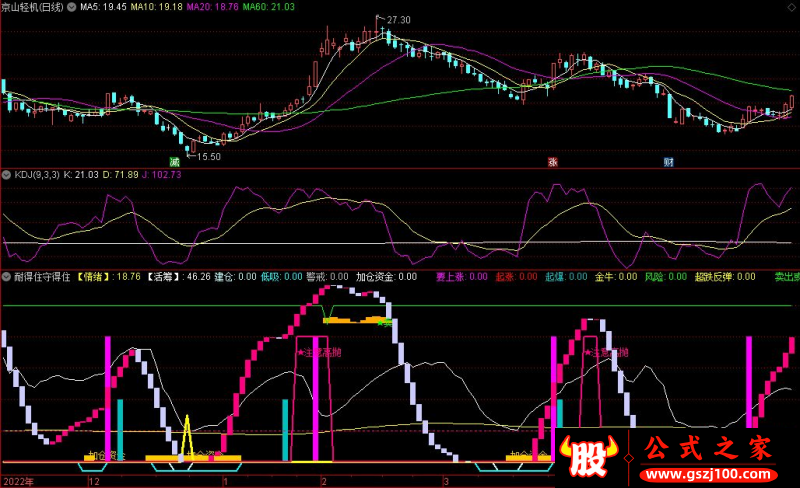This screenshot has width=800, height=488.
Task: Select the J: 102.73 value
Action: click(162, 175)
